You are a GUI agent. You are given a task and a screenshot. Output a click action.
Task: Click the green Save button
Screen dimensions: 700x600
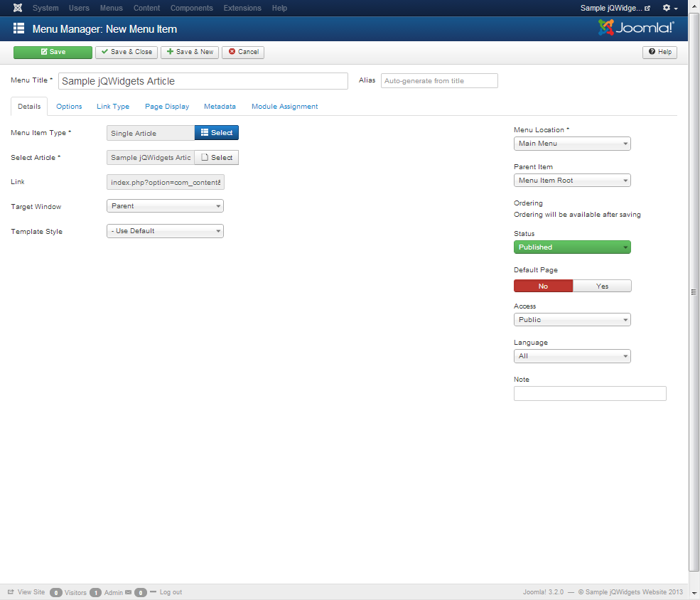53,52
